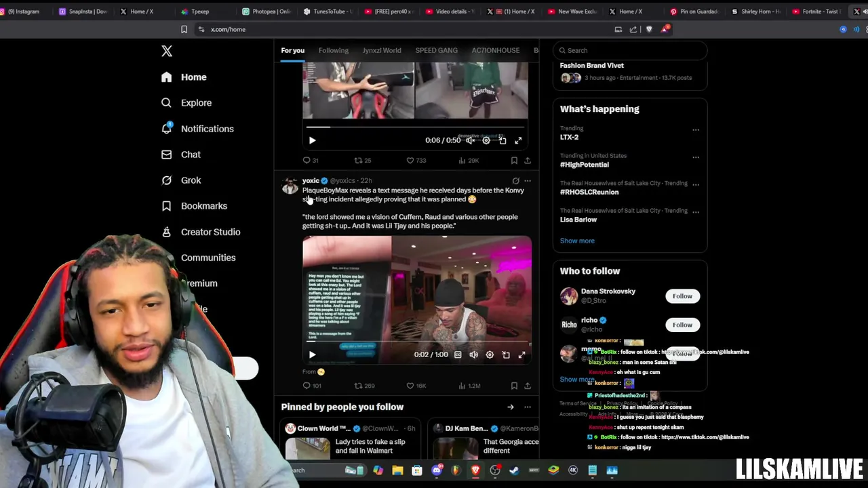This screenshot has width=868, height=488.
Task: Reply to the yoxic post with 101 replies
Action: point(312,386)
